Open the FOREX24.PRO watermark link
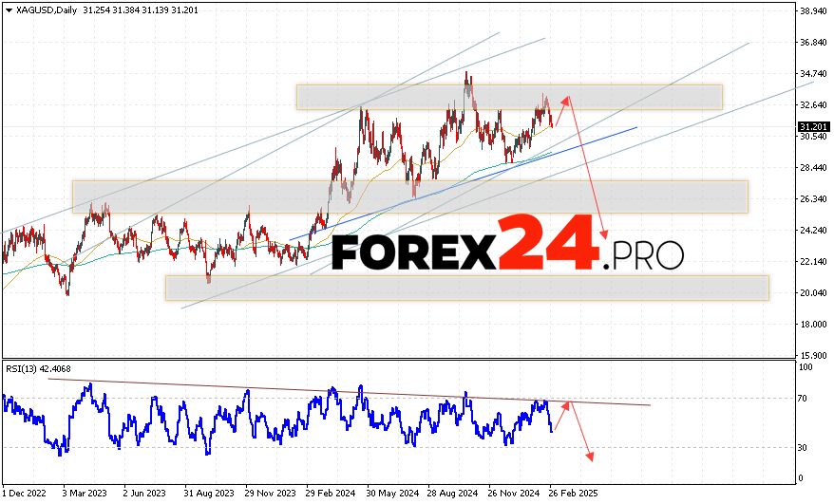This screenshot has height=504, width=834. tap(508, 252)
